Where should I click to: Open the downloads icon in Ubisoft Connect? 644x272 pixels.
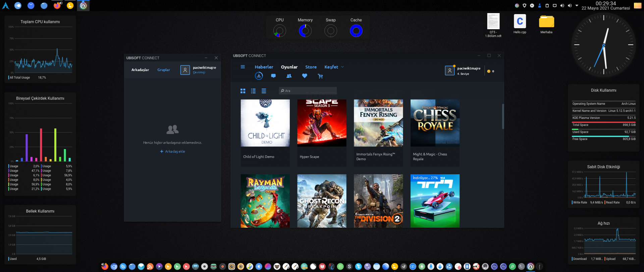(259, 76)
